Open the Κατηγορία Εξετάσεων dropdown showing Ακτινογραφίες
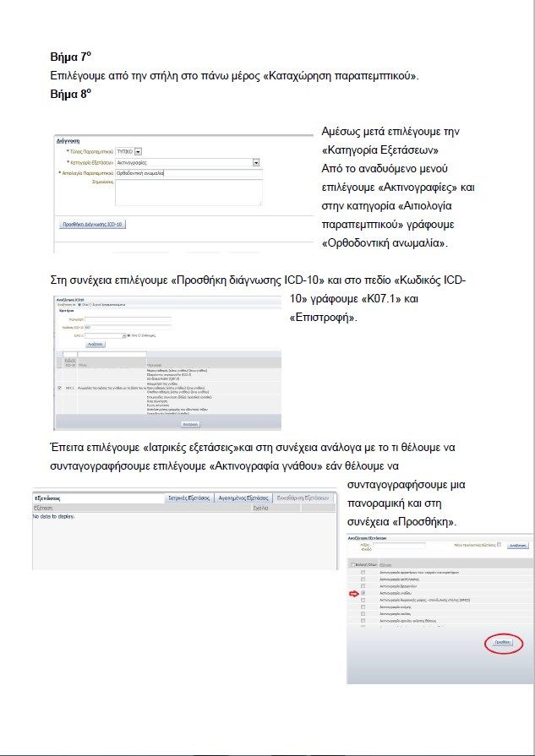This screenshot has height=756, width=535. click(188, 163)
